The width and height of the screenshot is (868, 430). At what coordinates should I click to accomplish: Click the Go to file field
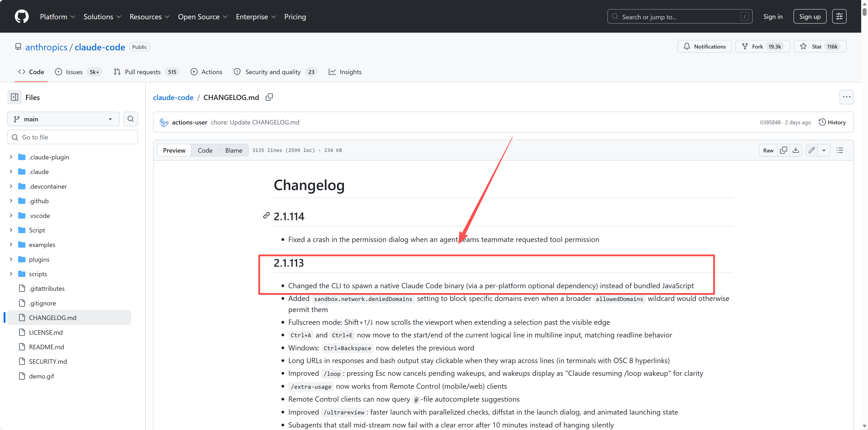(x=72, y=137)
